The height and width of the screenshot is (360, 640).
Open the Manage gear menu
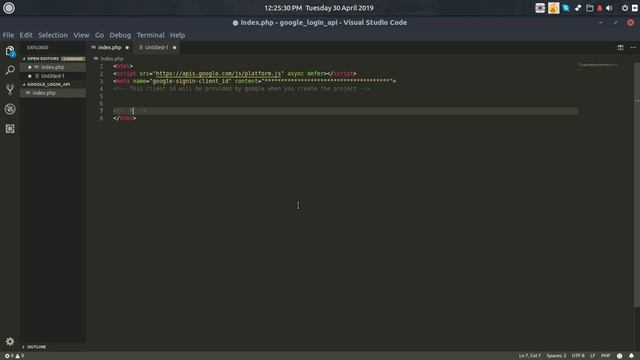point(10,341)
